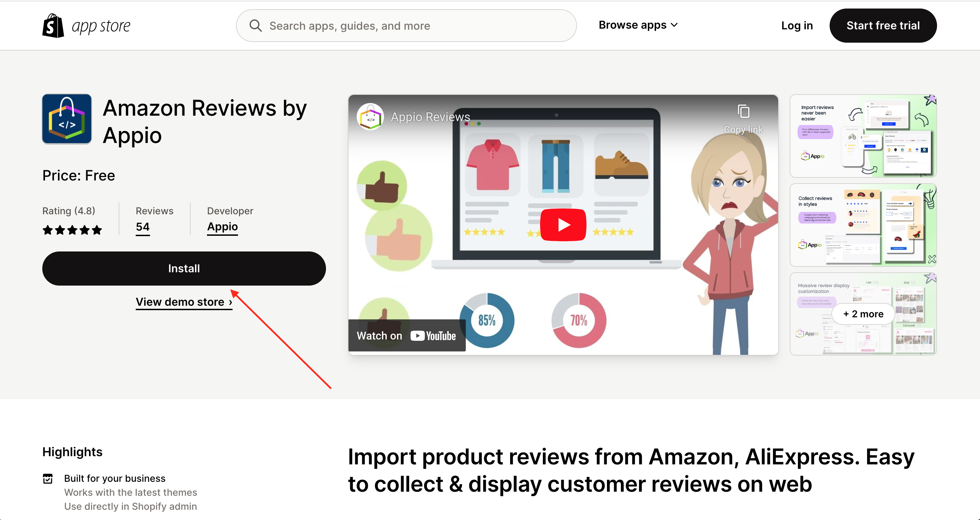Install the Amazon Reviews app
The height and width of the screenshot is (520, 980).
[184, 269]
